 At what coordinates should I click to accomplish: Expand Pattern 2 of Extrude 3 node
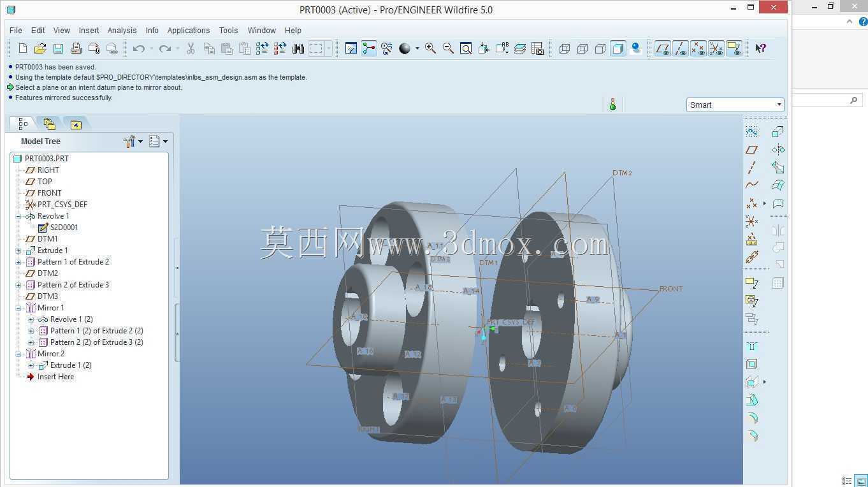tap(18, 285)
